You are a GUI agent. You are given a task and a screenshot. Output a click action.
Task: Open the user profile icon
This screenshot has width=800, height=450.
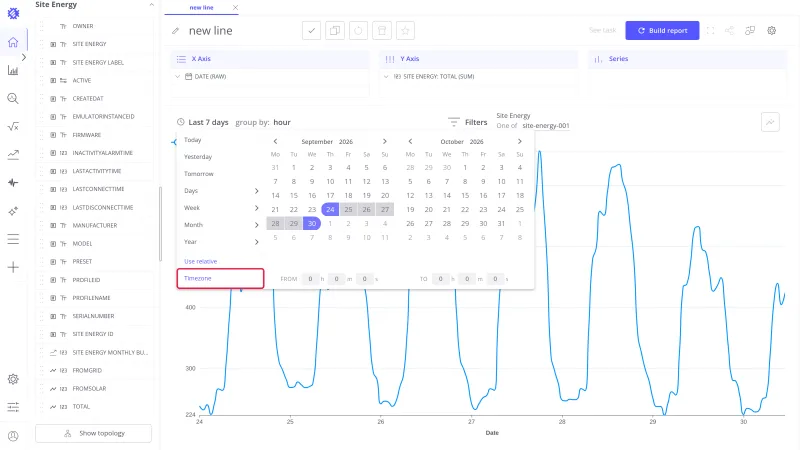[13, 436]
